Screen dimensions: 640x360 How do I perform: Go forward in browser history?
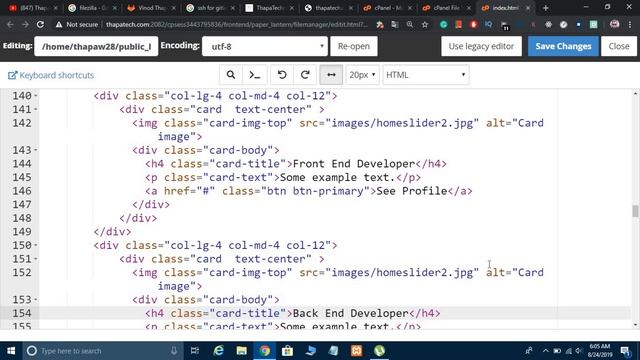click(25, 24)
